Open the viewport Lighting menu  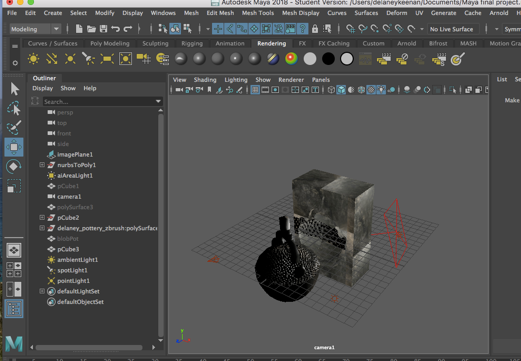tap(236, 80)
